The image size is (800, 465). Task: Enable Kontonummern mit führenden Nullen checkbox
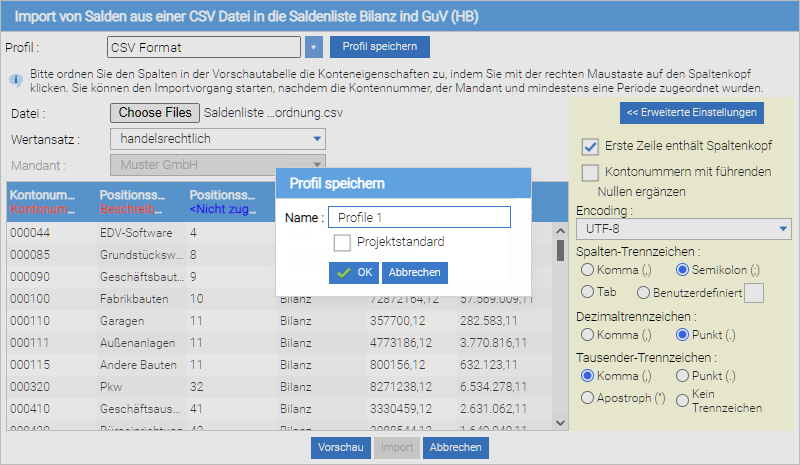[590, 172]
